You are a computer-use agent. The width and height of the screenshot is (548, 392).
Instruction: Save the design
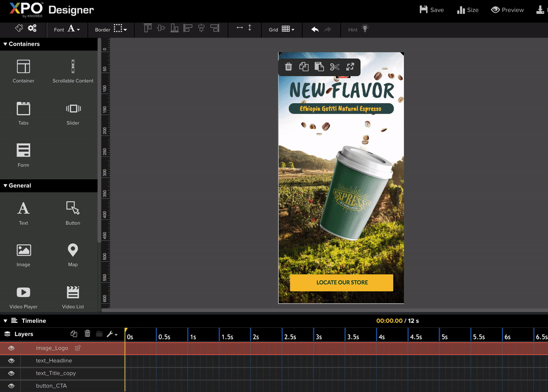click(x=432, y=10)
